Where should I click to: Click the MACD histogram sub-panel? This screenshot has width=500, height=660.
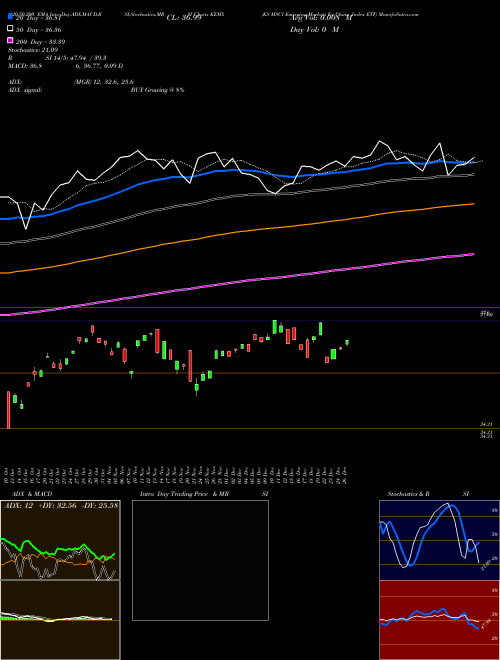[x=60, y=620]
